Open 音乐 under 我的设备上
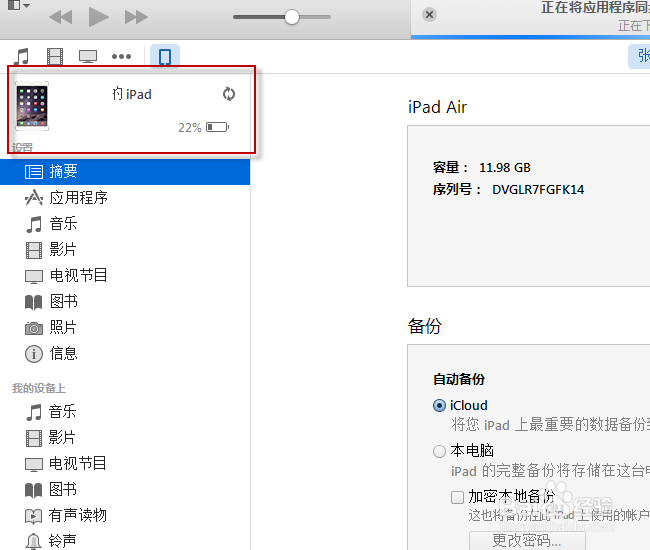This screenshot has height=550, width=650. point(125,412)
